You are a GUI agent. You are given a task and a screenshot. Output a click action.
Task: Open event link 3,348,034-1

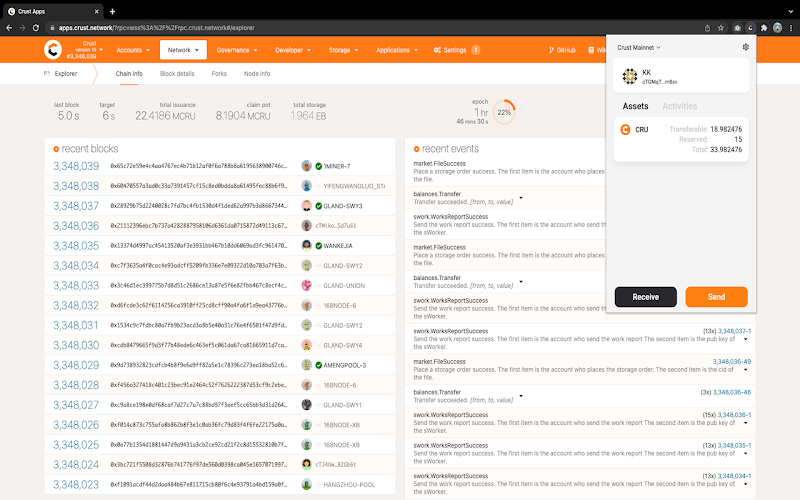click(734, 476)
